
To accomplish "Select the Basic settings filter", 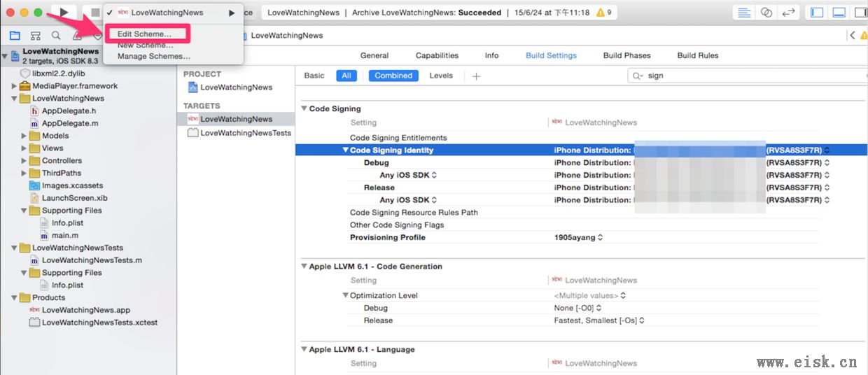I will tap(314, 76).
